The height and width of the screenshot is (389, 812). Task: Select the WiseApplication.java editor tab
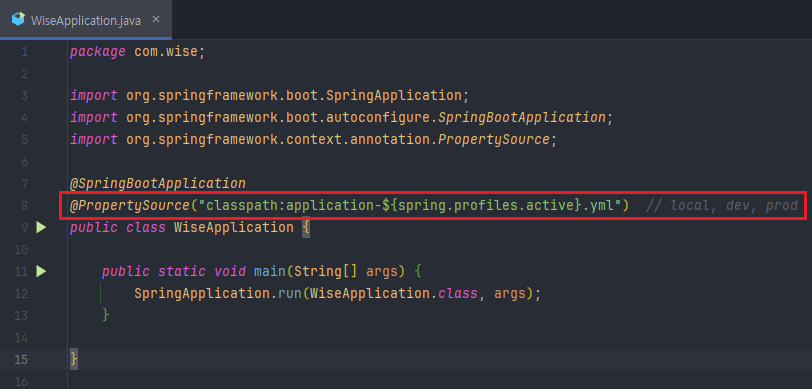[86, 20]
